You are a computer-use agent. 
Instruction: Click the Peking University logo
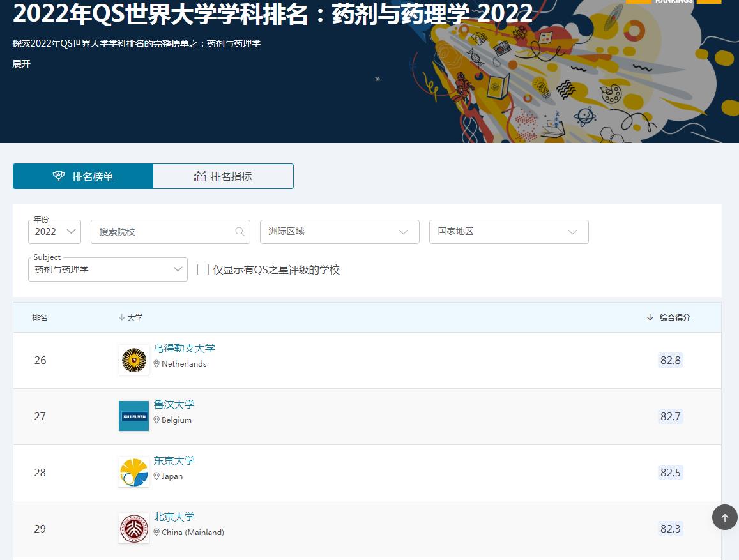(133, 529)
